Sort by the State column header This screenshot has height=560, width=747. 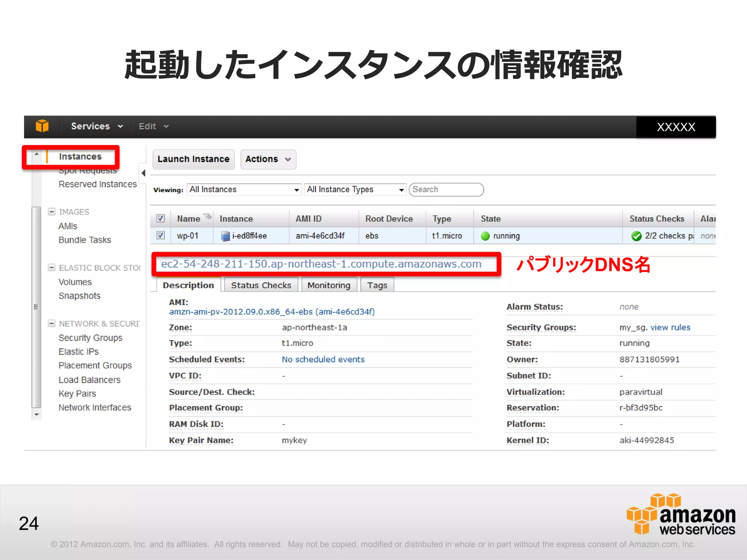(x=491, y=219)
